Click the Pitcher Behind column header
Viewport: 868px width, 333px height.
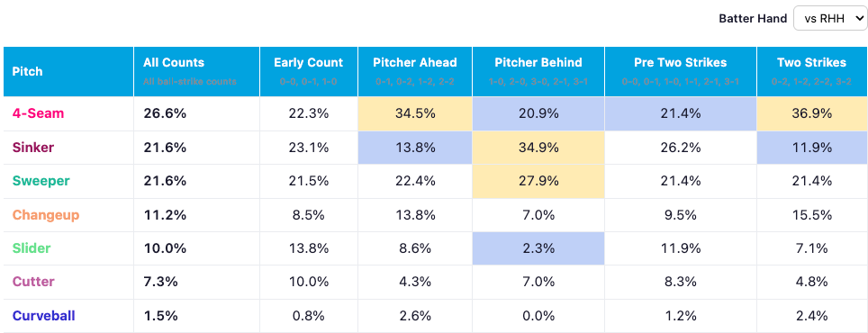pos(538,72)
